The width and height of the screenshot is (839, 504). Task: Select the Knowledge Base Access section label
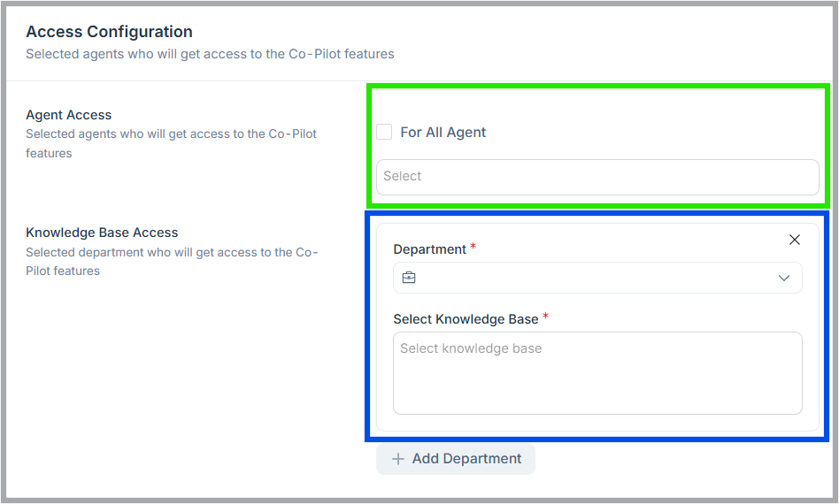point(102,233)
